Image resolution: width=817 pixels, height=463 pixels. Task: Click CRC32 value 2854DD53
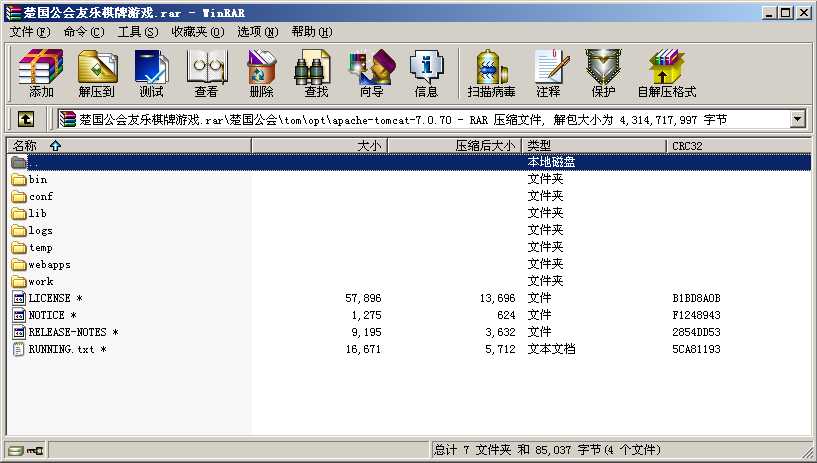click(x=696, y=332)
